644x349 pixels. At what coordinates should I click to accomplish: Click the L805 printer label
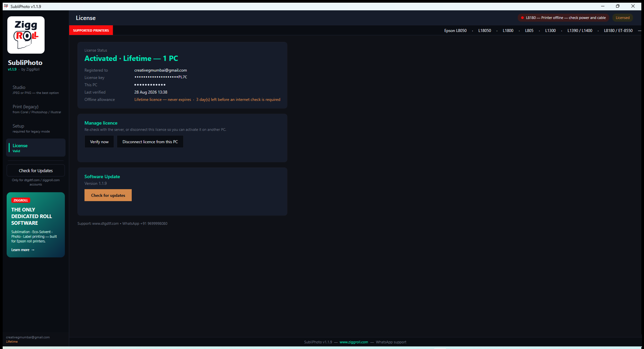529,31
